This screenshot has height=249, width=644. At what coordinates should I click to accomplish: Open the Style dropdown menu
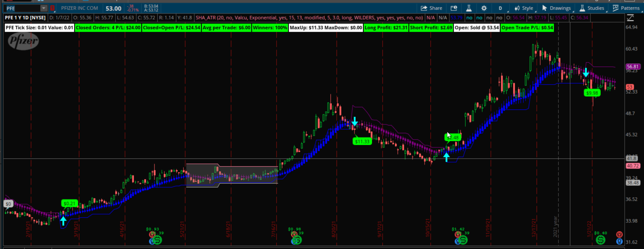524,8
